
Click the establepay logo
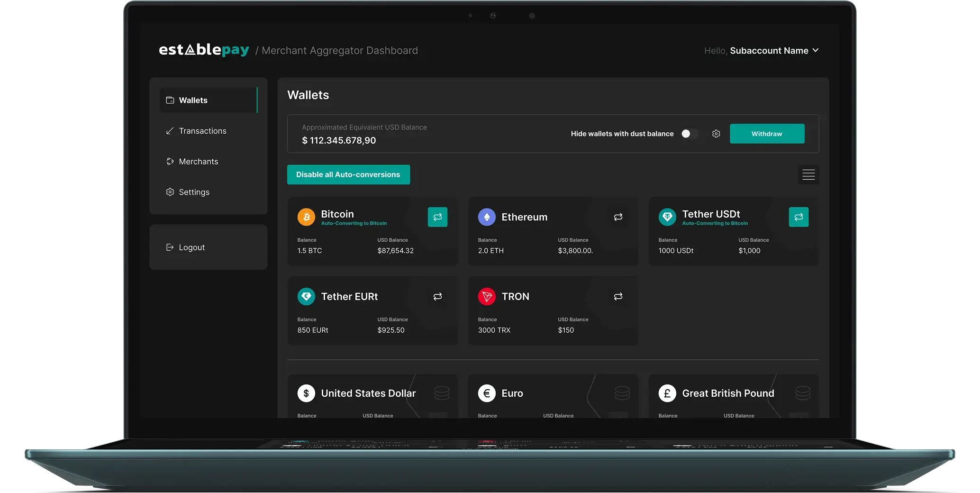click(204, 50)
